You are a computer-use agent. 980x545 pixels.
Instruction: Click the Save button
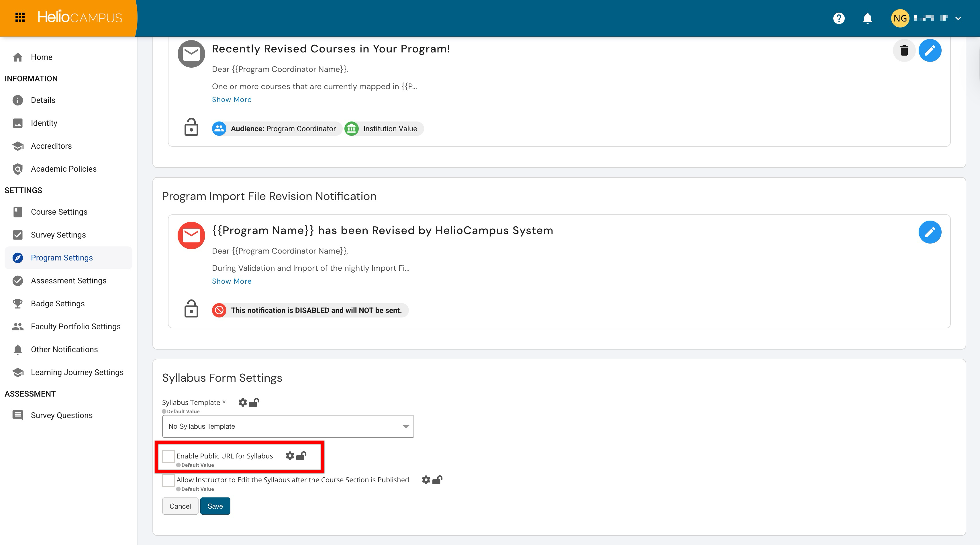[x=215, y=506]
